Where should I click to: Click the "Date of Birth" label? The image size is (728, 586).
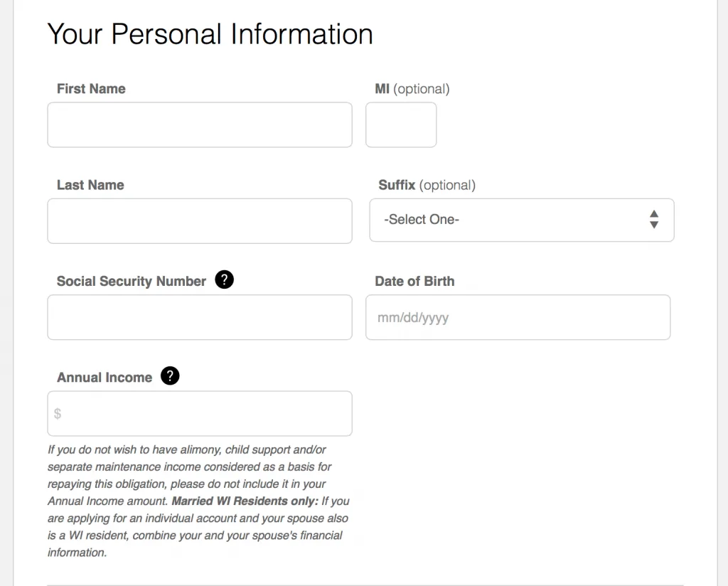[x=414, y=281]
